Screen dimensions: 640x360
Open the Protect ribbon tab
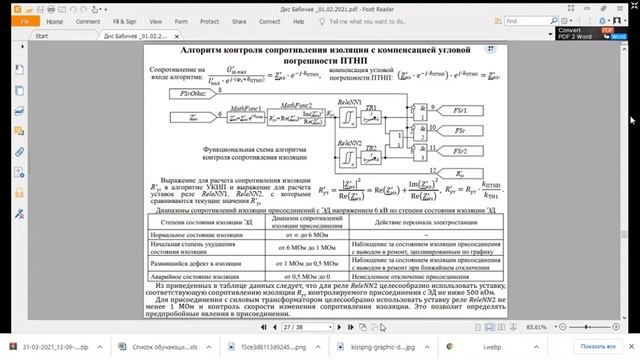pos(209,22)
